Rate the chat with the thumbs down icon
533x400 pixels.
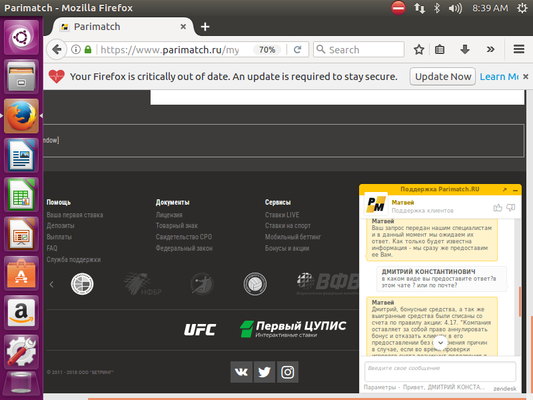pos(511,207)
